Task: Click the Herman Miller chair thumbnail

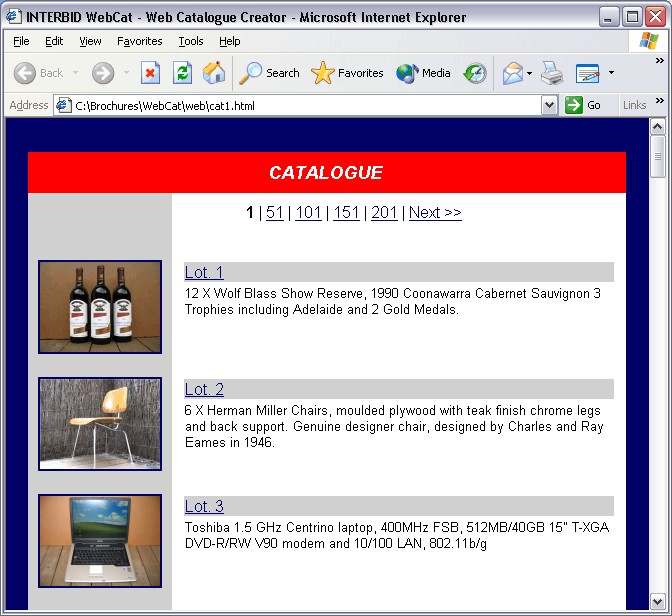Action: 100,424
